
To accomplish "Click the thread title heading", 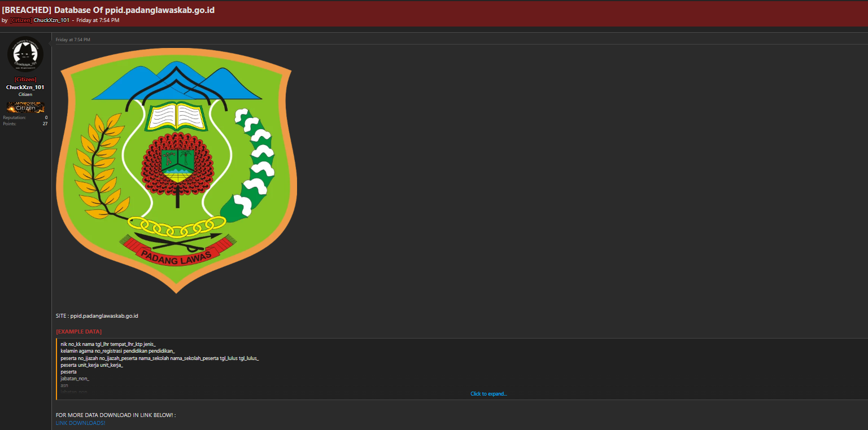I will click(108, 10).
